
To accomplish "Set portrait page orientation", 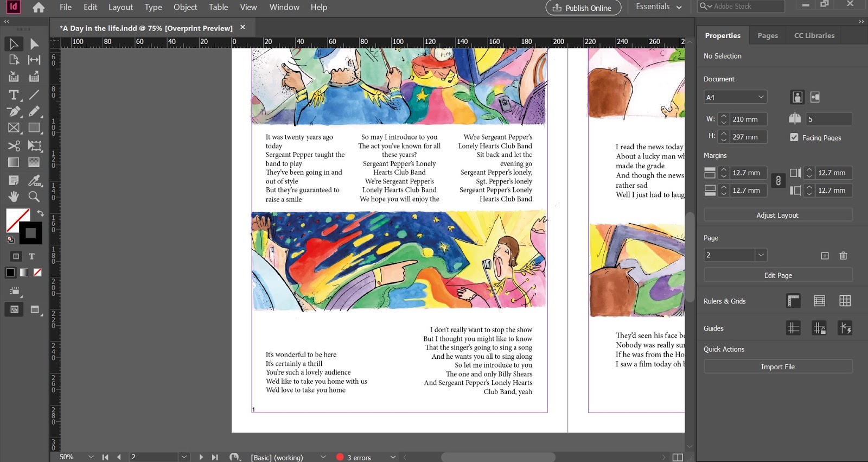I will coord(797,97).
